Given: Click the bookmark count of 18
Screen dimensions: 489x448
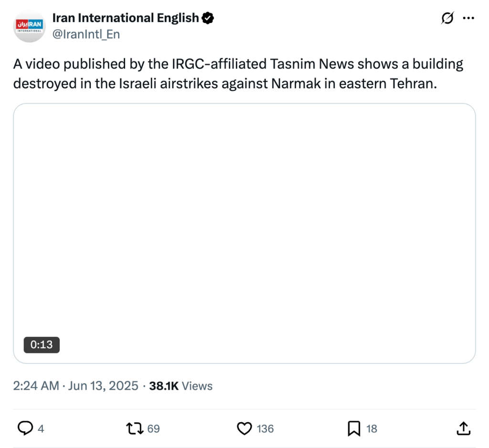Looking at the screenshot, I should point(372,429).
